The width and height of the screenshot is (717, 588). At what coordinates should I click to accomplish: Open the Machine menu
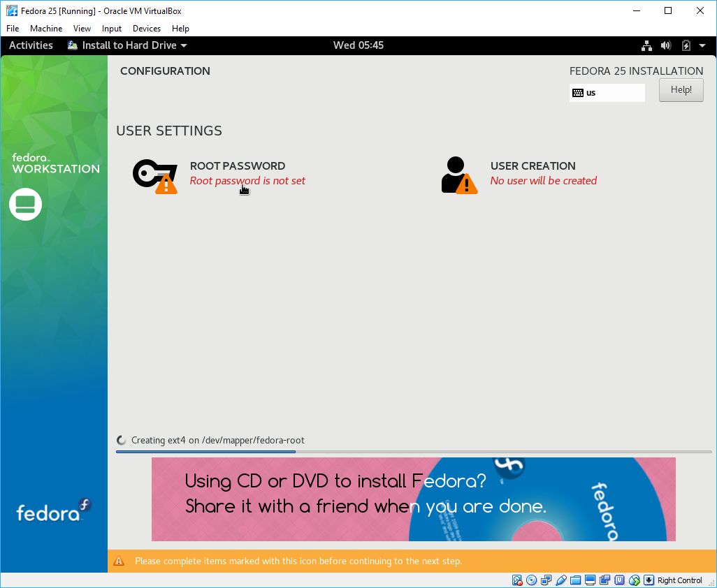(x=46, y=29)
